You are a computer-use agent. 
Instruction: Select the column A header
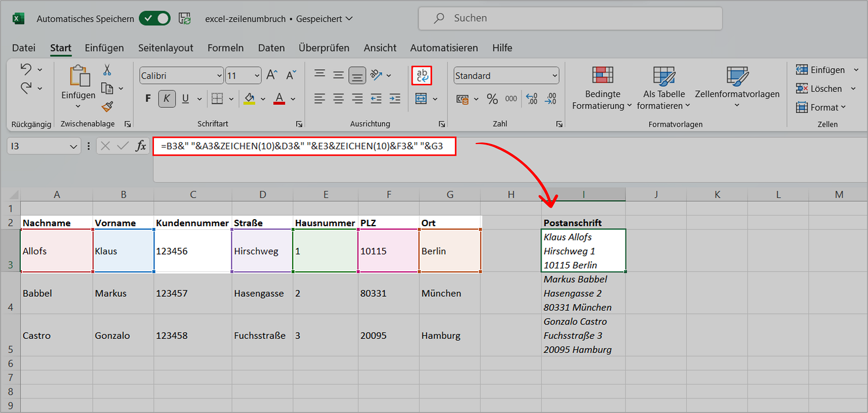[57, 195]
